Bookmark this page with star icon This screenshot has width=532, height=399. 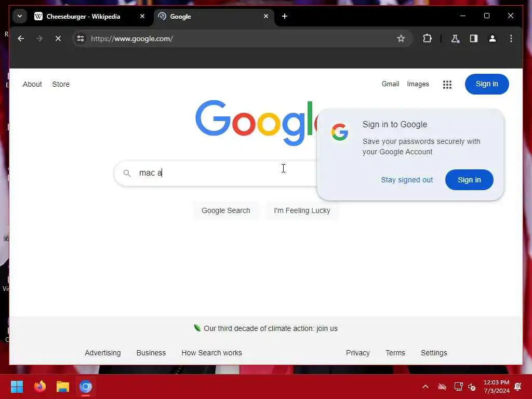pos(401,38)
